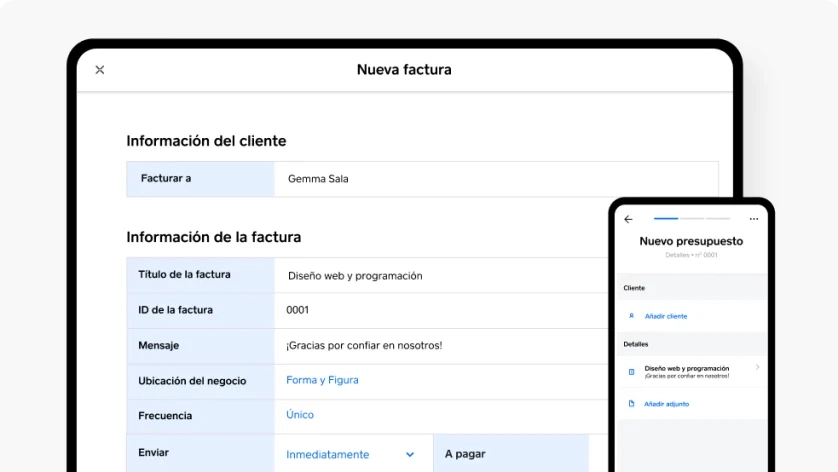Open the three-dot menu on phone screen
Screen dimensions: 838x472
pyautogui.click(x=754, y=219)
